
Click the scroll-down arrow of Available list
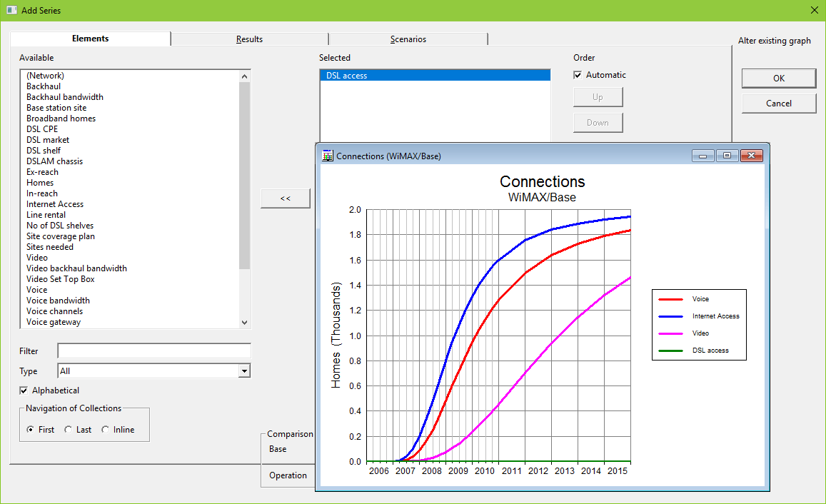pos(244,322)
